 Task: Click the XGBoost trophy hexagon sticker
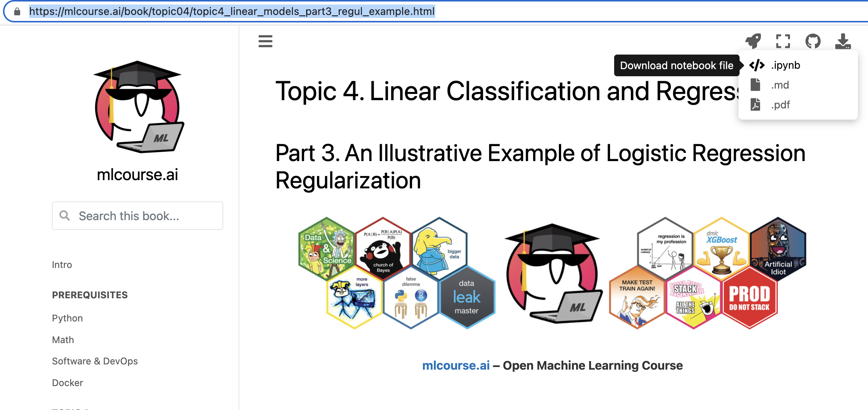tap(721, 249)
